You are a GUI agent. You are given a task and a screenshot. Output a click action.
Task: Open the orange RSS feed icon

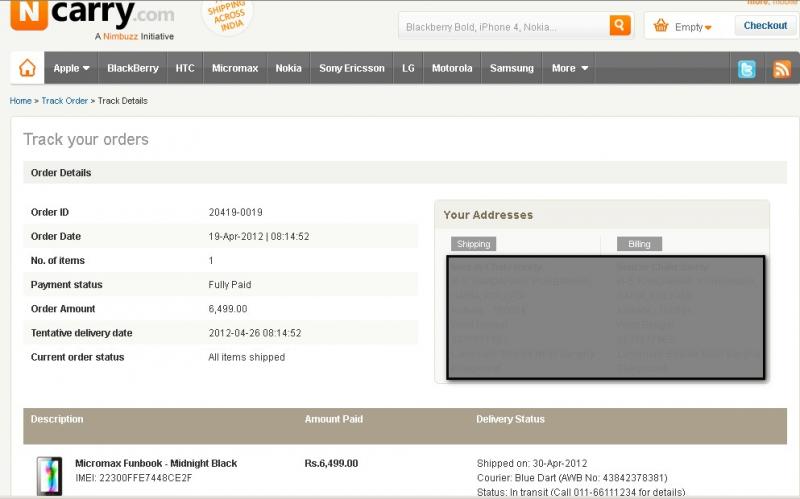pos(782,68)
